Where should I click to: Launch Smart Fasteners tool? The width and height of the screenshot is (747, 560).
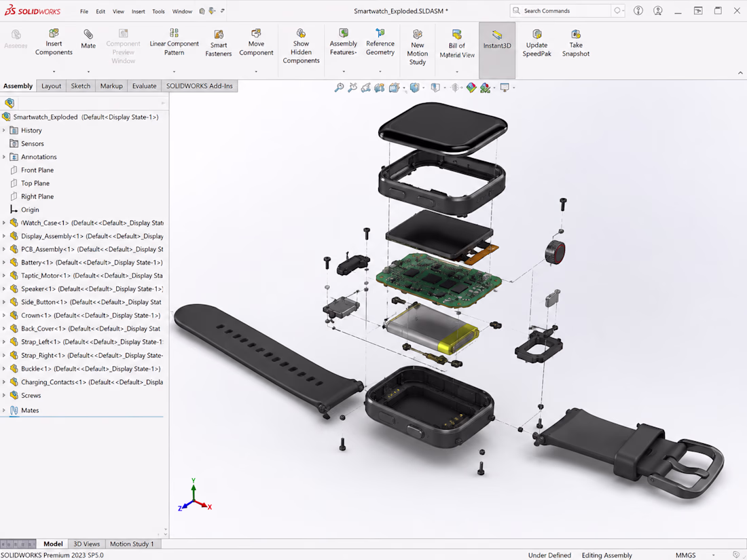pos(218,43)
